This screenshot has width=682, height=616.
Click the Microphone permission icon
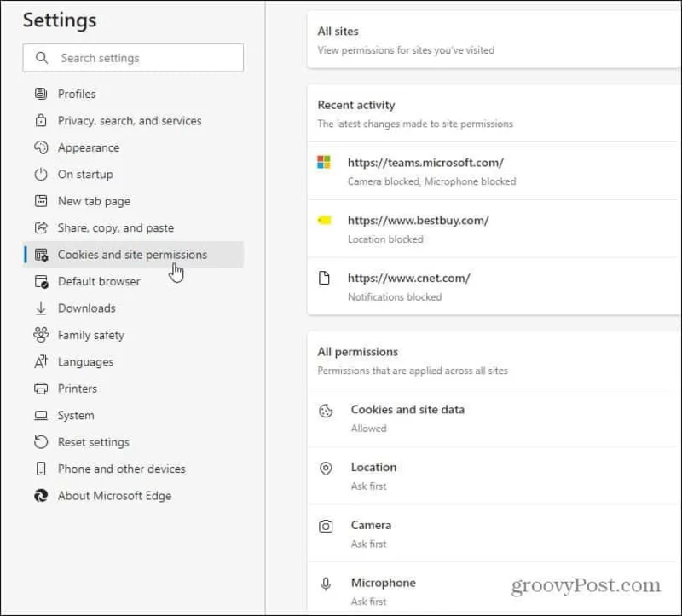[326, 584]
